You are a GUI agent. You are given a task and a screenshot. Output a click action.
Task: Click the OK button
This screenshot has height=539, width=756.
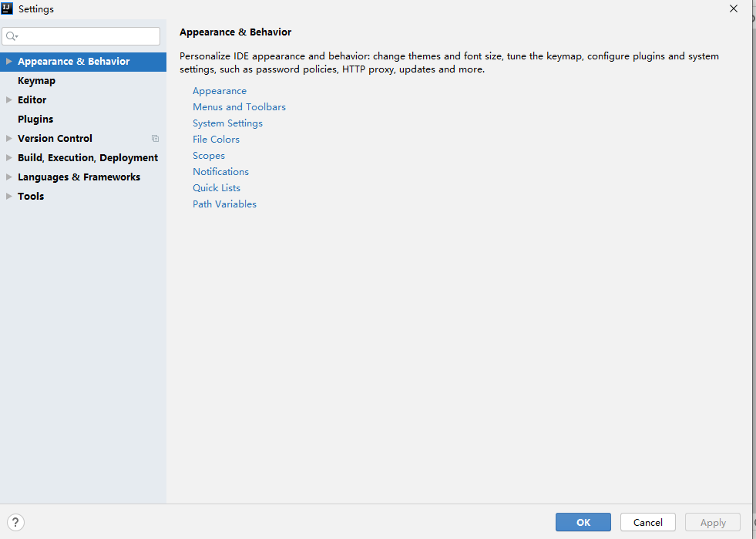coord(583,522)
